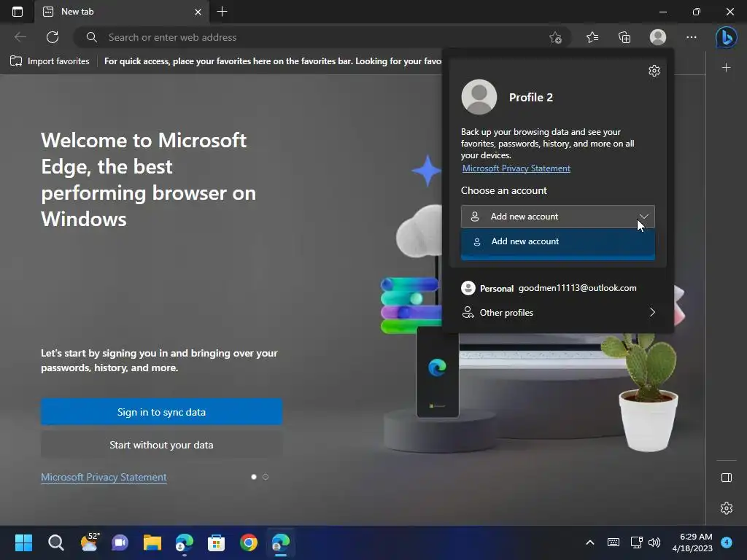Screen dimensions: 747x560
Task: Open the weather widget showing 52°
Action: pos(89,542)
